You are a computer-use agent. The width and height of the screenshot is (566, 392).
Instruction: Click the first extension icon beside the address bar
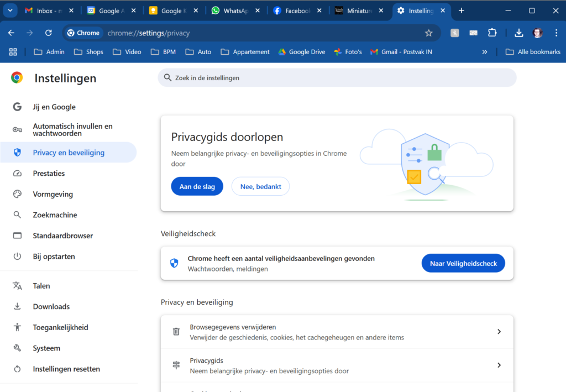click(454, 33)
